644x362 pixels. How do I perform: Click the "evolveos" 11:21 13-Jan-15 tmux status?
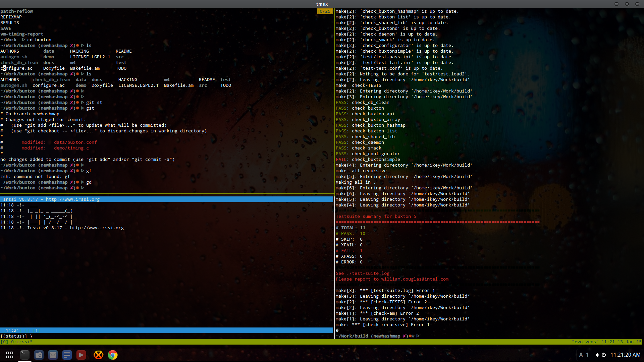(606, 342)
